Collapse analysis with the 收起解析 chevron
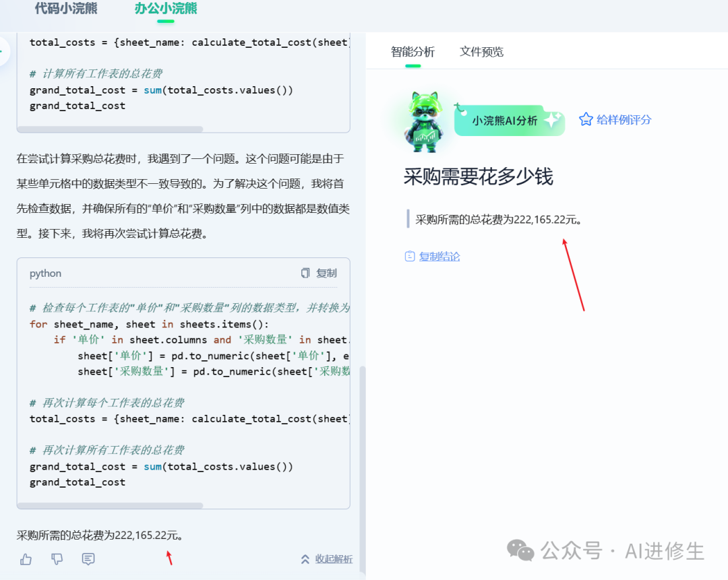 point(305,559)
